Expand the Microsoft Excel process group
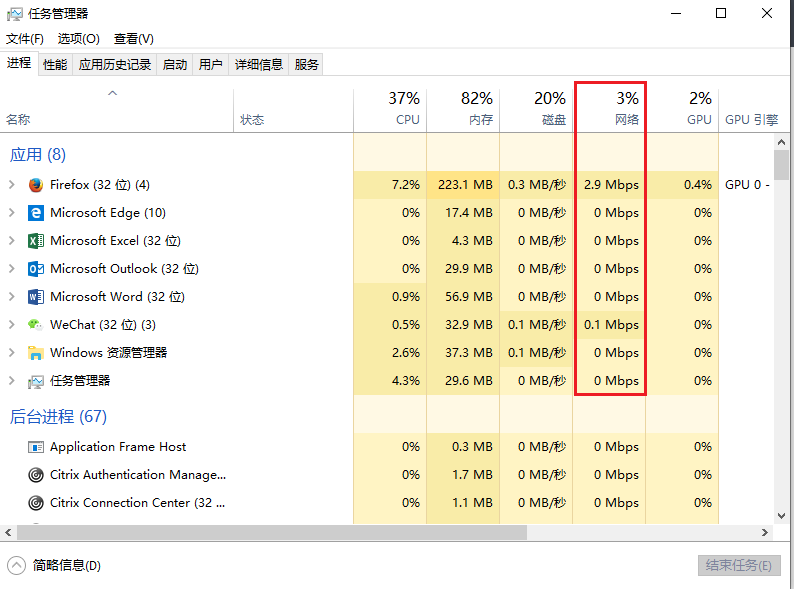The image size is (794, 589). click(12, 241)
